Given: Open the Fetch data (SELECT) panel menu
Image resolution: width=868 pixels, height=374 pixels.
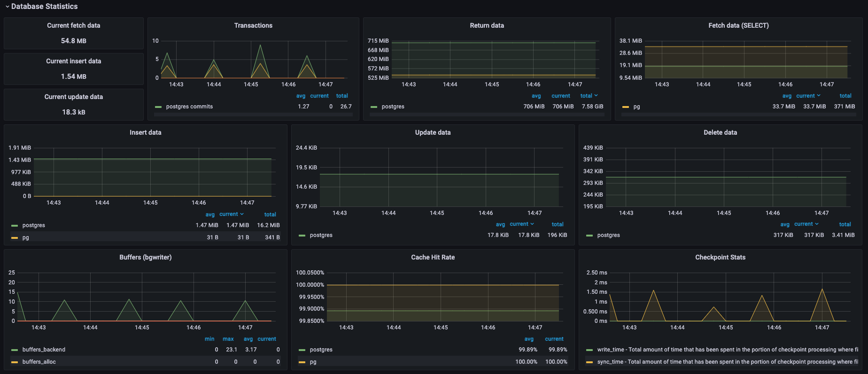Looking at the screenshot, I should click(x=738, y=25).
